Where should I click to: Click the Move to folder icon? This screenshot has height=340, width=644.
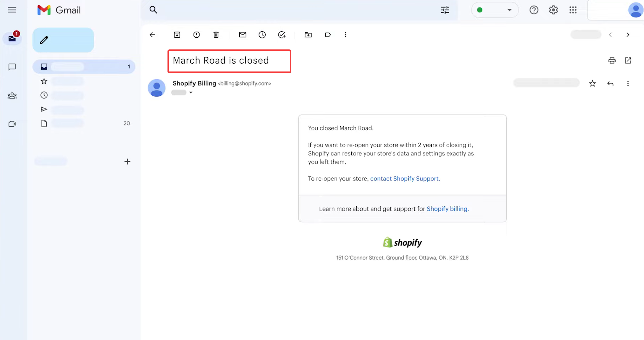(308, 35)
